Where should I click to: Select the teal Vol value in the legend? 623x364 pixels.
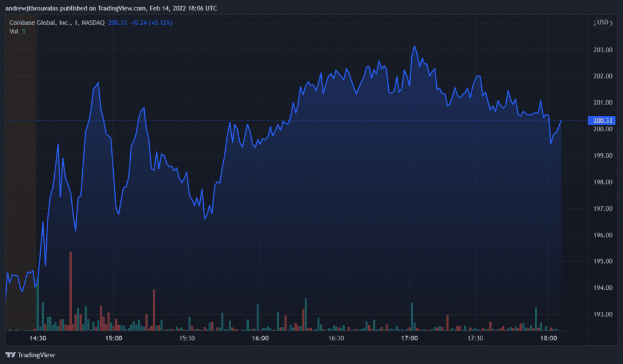[23, 30]
